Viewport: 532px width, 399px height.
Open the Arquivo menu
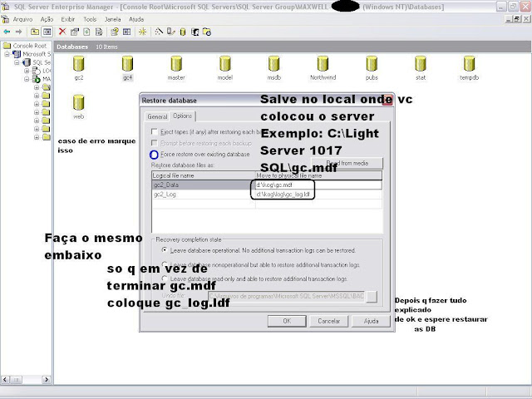(x=22, y=19)
